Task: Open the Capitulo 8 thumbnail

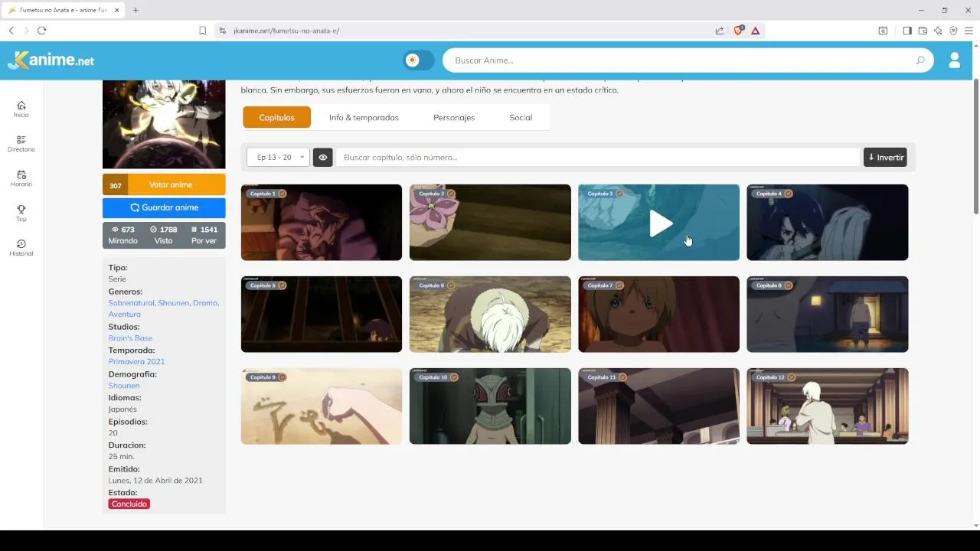Action: [x=828, y=315]
